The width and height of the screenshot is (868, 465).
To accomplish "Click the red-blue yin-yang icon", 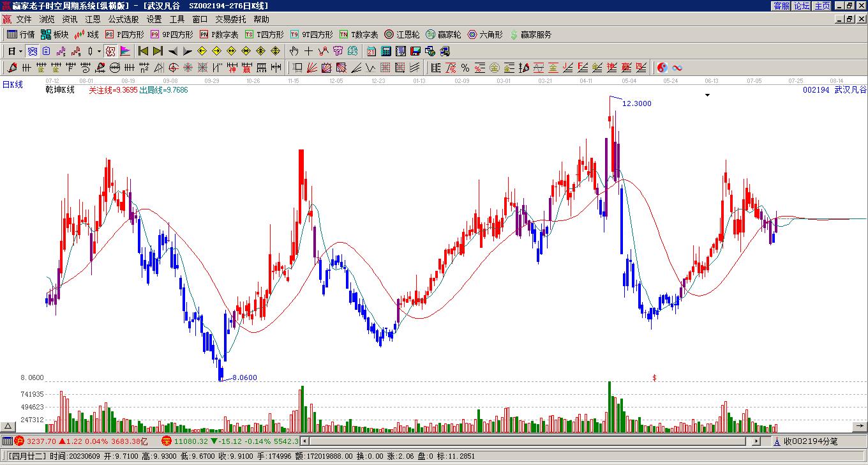I will coord(662,68).
